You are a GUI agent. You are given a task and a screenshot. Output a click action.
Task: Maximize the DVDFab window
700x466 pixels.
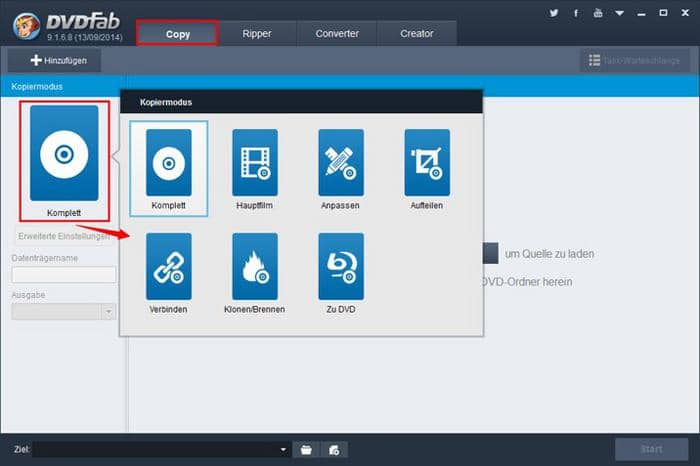pos(663,13)
